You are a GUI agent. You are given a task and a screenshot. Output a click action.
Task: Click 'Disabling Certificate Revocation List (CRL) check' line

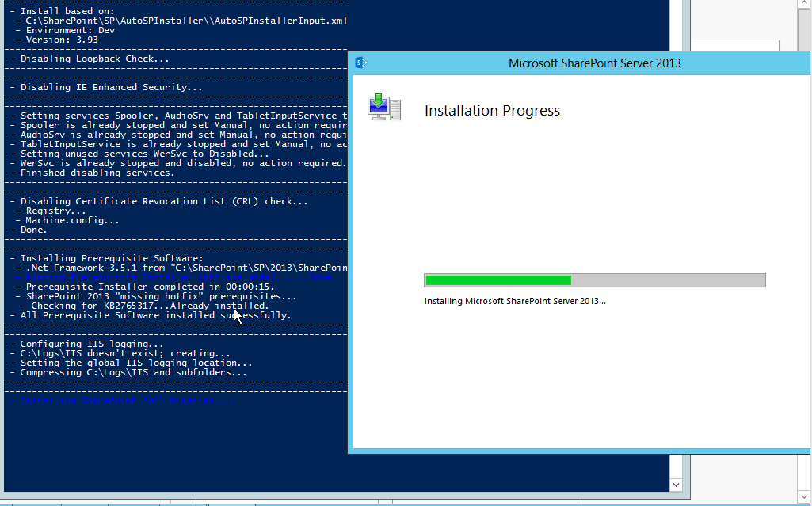coord(159,201)
